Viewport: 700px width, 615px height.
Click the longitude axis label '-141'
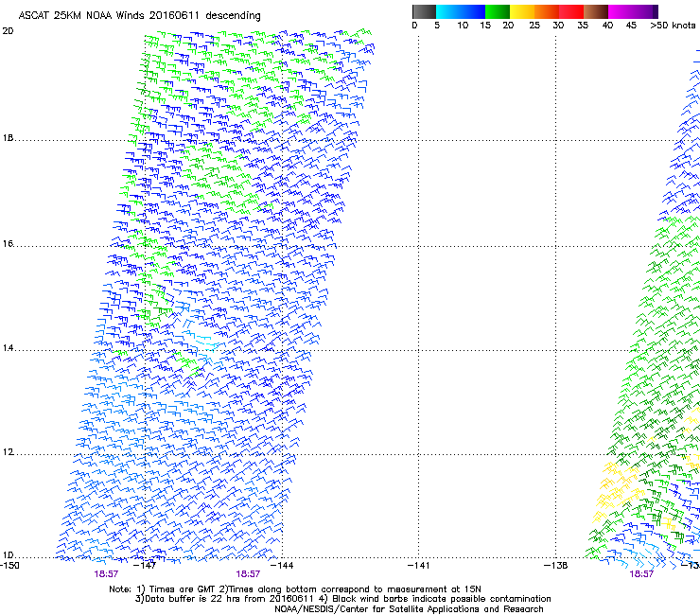click(419, 566)
